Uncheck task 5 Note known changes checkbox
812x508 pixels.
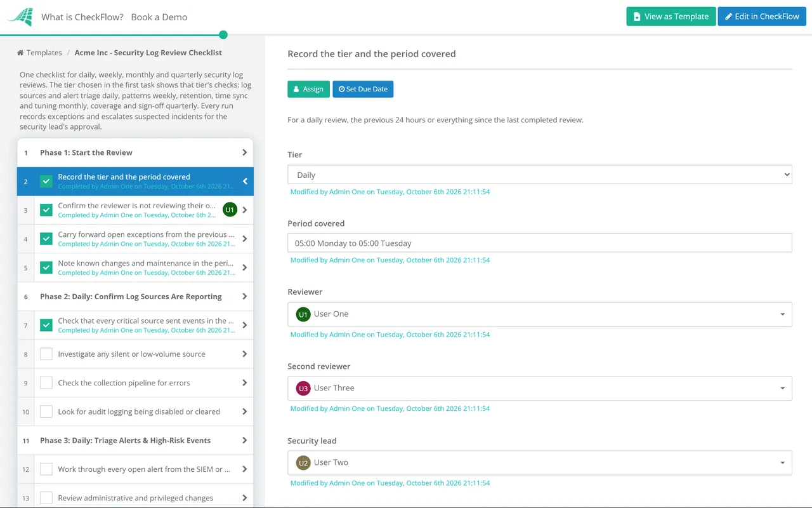46,267
